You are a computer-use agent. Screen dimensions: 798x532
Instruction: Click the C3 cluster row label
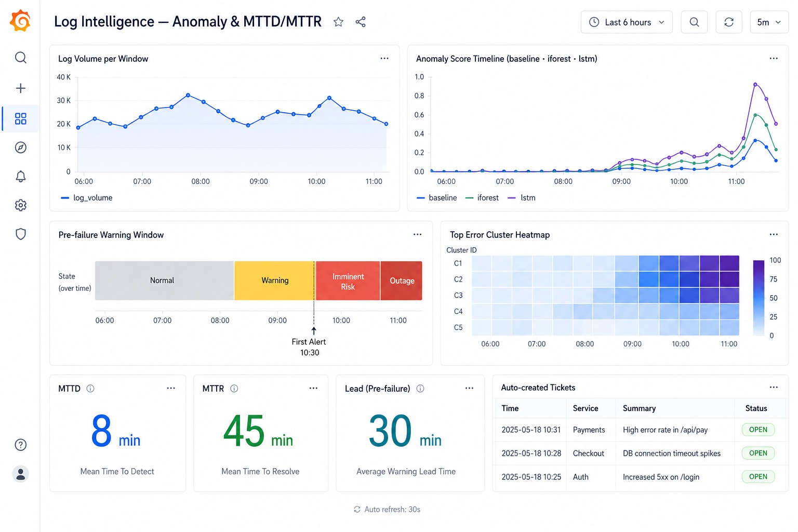point(458,296)
